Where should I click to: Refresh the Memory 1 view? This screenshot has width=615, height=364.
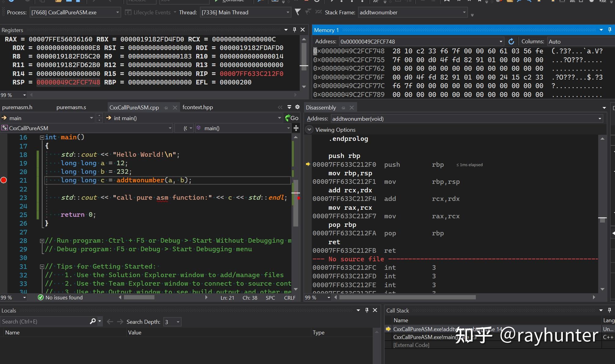coord(512,41)
